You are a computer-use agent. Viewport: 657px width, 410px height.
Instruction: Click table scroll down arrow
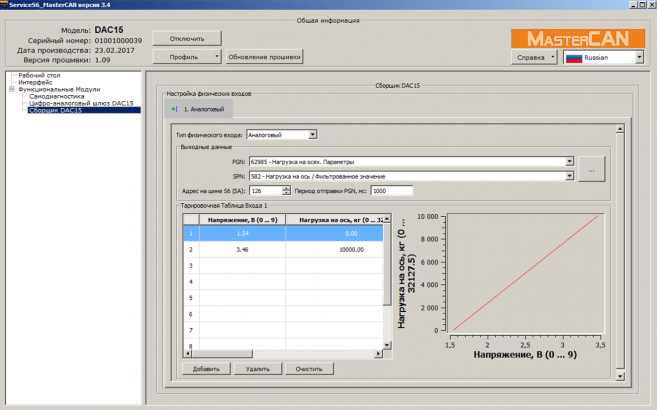pyautogui.click(x=387, y=345)
